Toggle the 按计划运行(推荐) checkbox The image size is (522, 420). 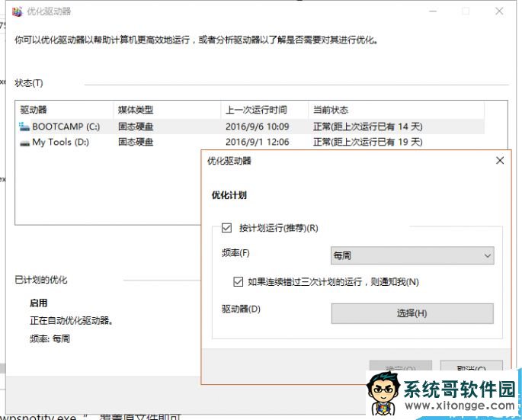226,228
